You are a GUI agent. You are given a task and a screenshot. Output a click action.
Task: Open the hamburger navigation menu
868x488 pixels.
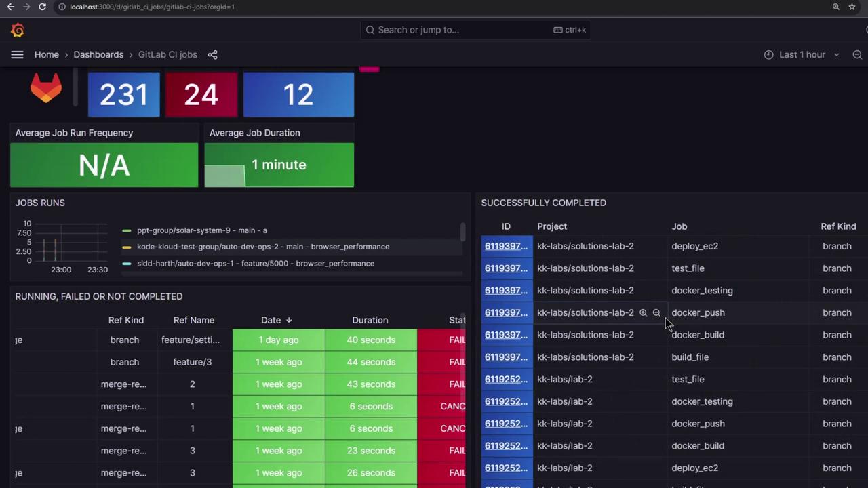(x=17, y=55)
